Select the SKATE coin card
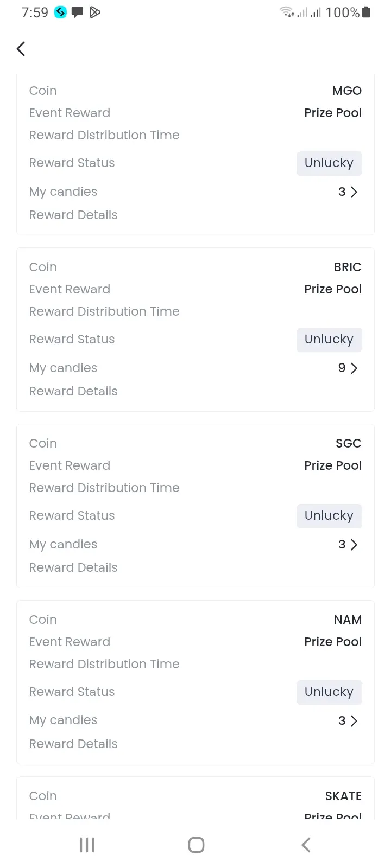The image size is (391, 868). 195,799
